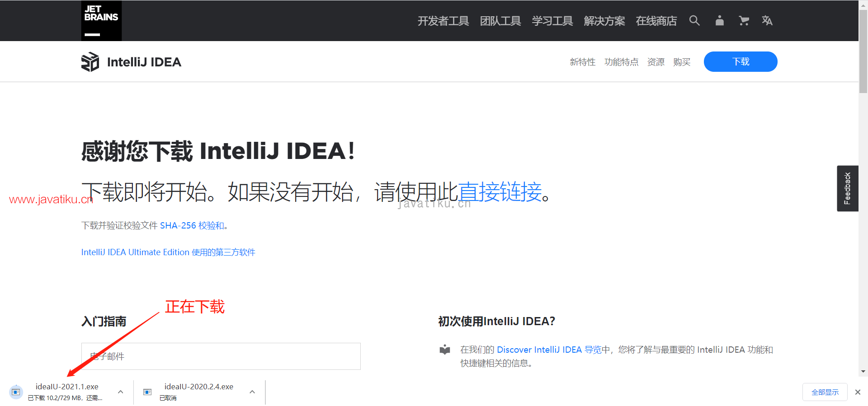Viewport: 868px width, 406px height.
Task: Click the JetBrains logo
Action: tap(101, 21)
